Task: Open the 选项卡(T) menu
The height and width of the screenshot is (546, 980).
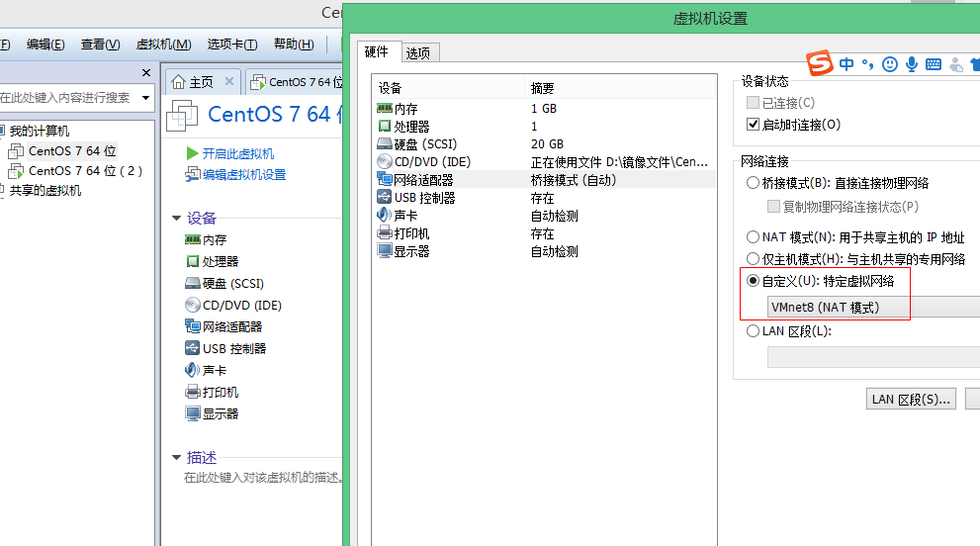Action: 231,45
